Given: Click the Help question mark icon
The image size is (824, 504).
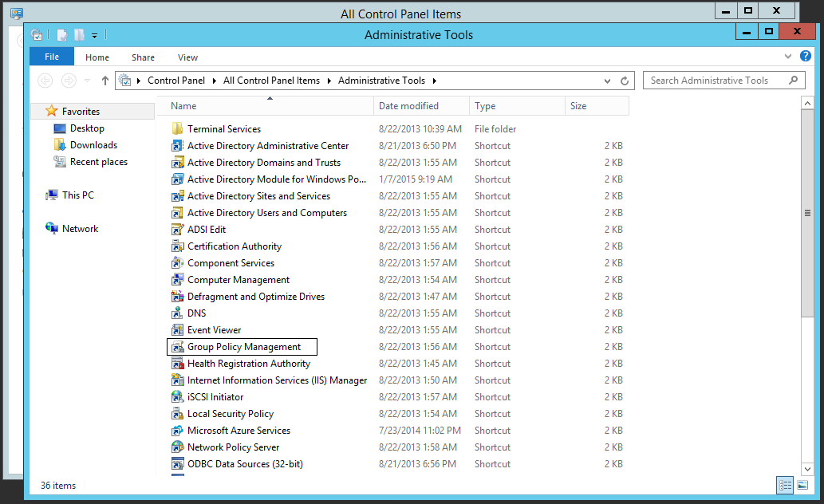Looking at the screenshot, I should 805,57.
